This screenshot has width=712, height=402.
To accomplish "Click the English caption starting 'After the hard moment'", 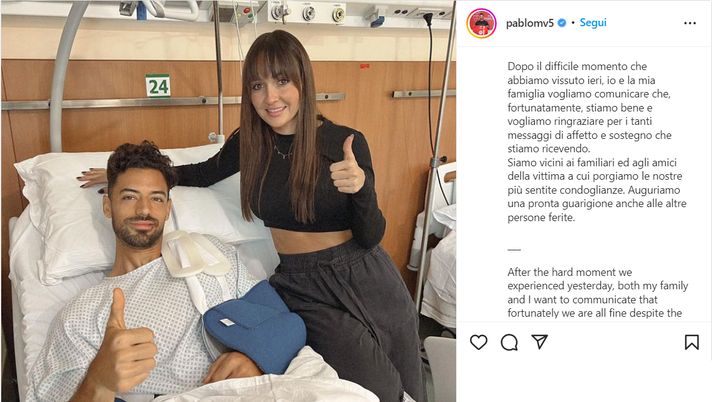I will tap(598, 293).
